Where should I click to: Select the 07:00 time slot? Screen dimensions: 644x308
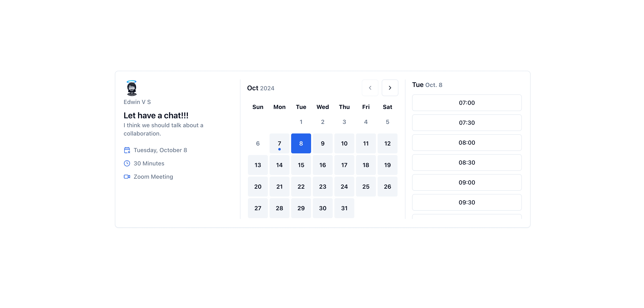tap(467, 103)
